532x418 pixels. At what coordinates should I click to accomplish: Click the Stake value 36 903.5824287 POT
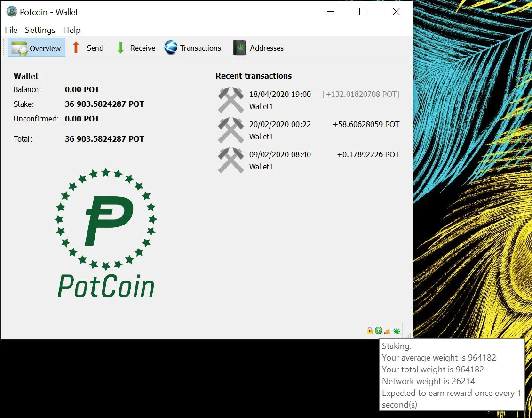click(x=104, y=104)
